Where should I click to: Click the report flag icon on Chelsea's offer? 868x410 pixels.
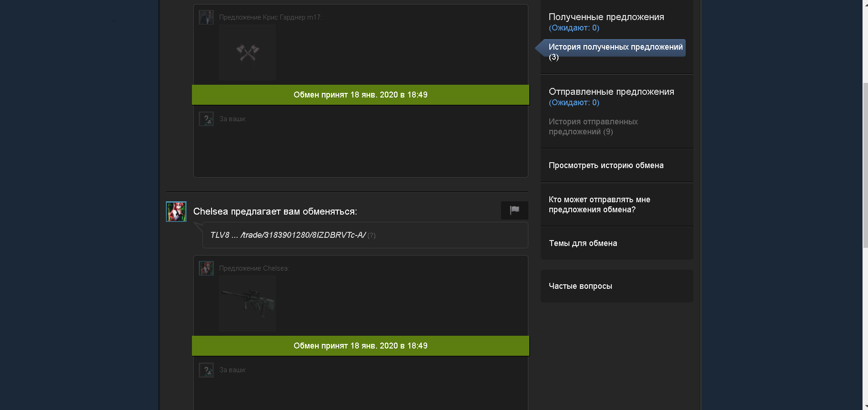coord(514,210)
